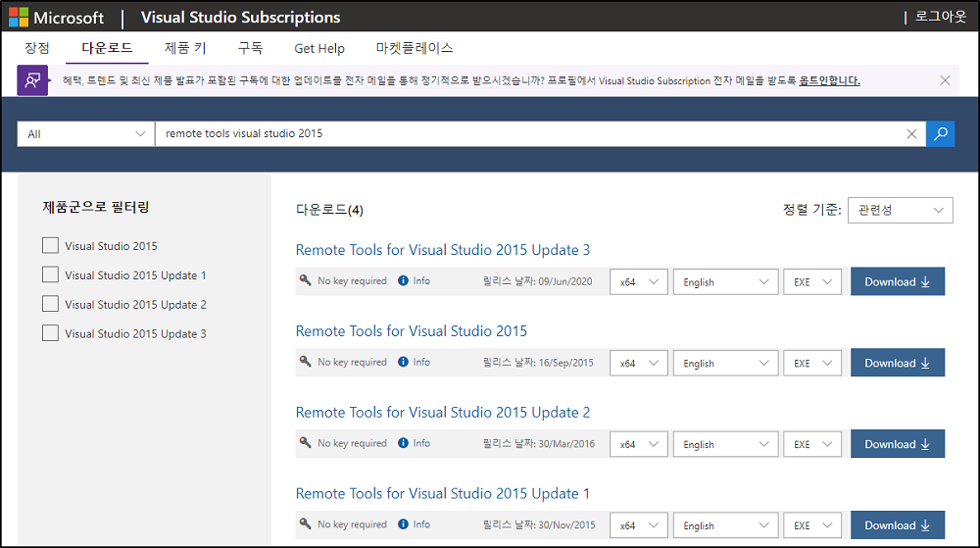
Task: Open x64 dropdown for Update 2
Action: point(639,444)
